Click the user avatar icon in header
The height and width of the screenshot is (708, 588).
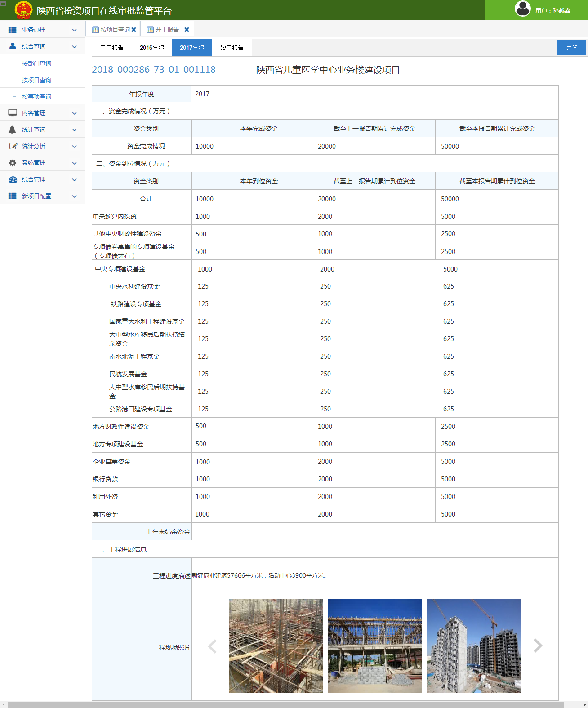[523, 9]
